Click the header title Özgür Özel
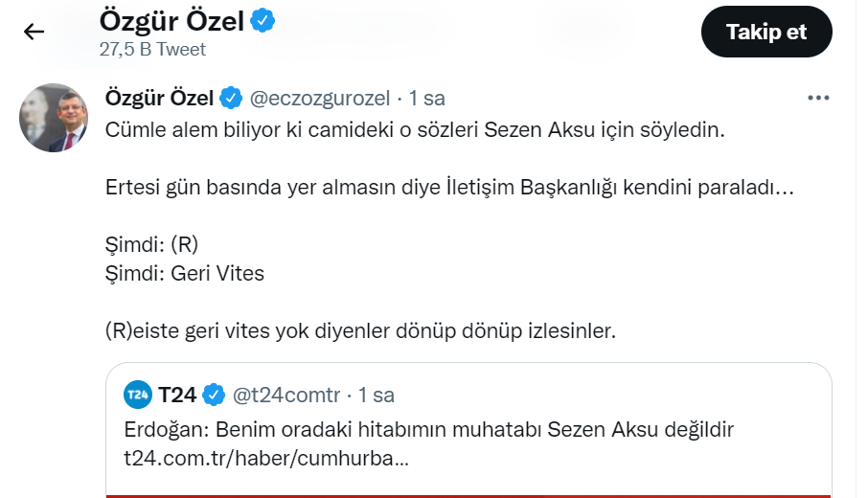 pyautogui.click(x=171, y=20)
